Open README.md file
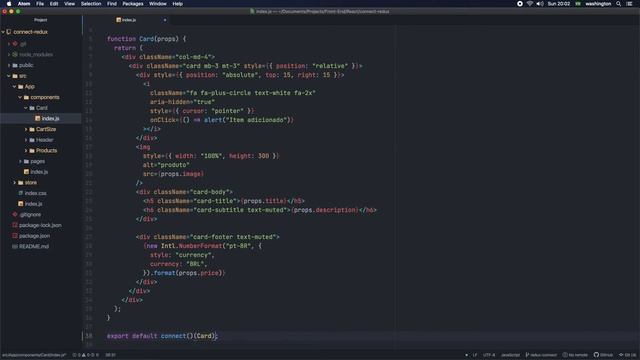This screenshot has width=640, height=360. 34,246
